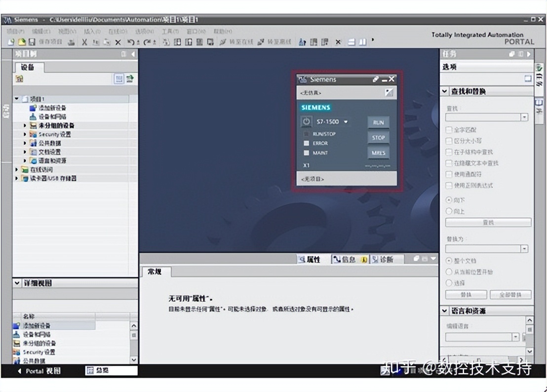Collapse the 查找和替换 section

pyautogui.click(x=444, y=91)
